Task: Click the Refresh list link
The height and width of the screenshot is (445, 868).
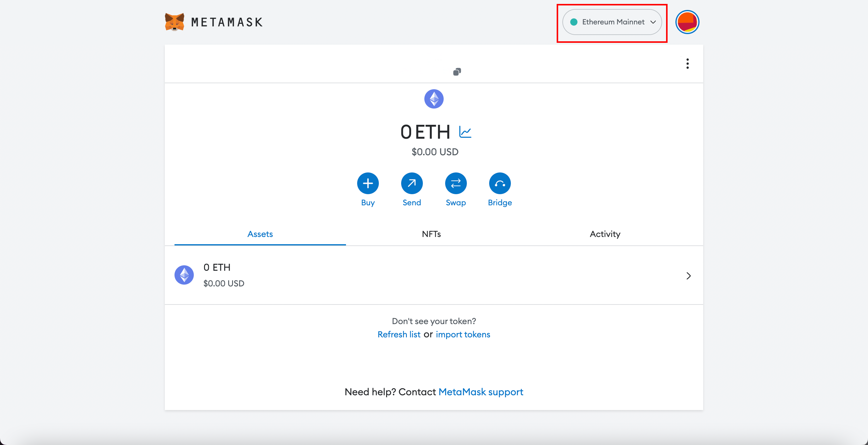Action: 399,334
